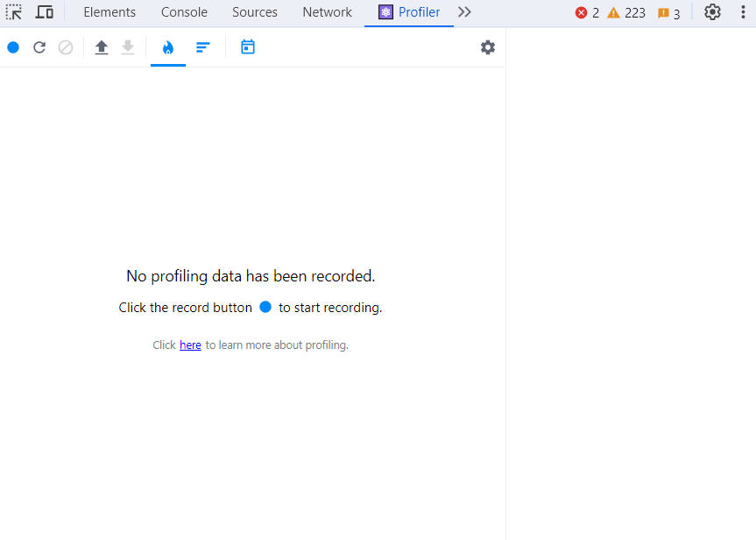
Task: Open DevTools settings gear
Action: pos(712,12)
